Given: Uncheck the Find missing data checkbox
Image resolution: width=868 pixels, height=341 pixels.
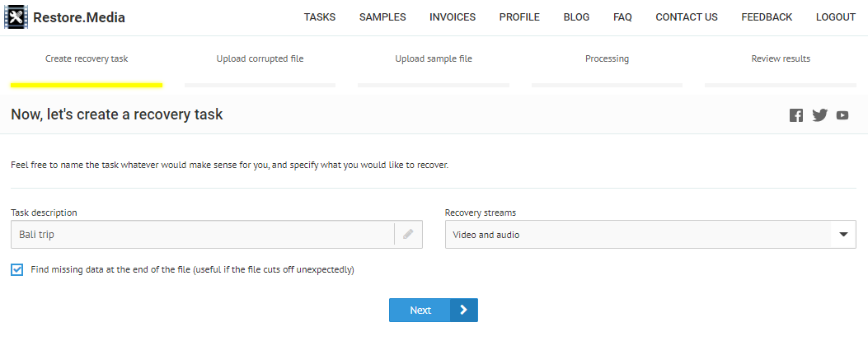Looking at the screenshot, I should (17, 269).
